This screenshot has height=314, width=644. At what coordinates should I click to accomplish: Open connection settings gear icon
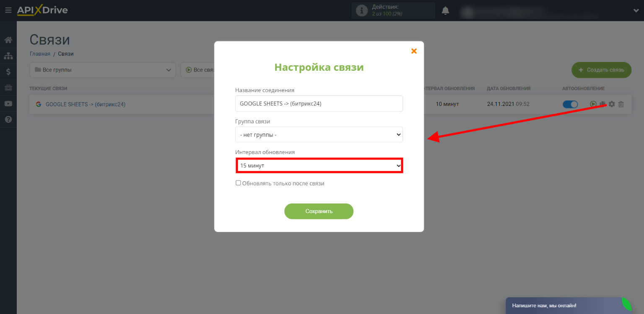(x=612, y=104)
